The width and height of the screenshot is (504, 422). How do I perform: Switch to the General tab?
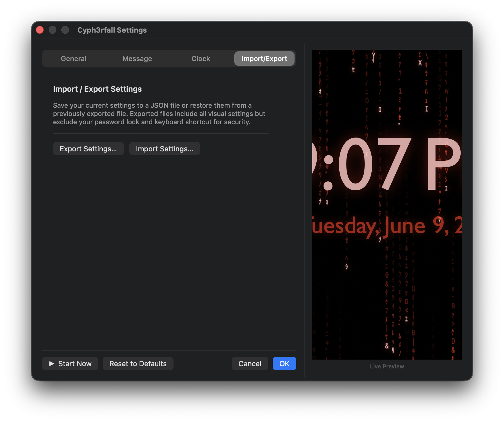tap(73, 59)
